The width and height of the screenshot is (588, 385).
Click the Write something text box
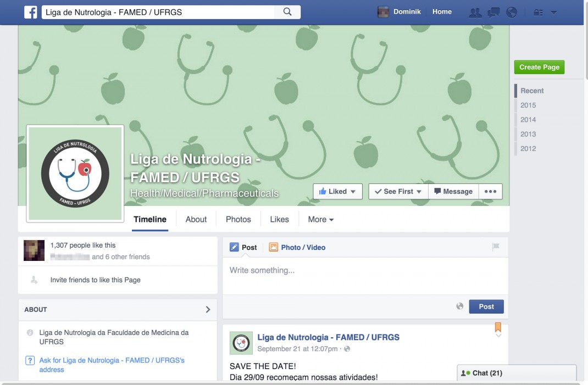(365, 276)
